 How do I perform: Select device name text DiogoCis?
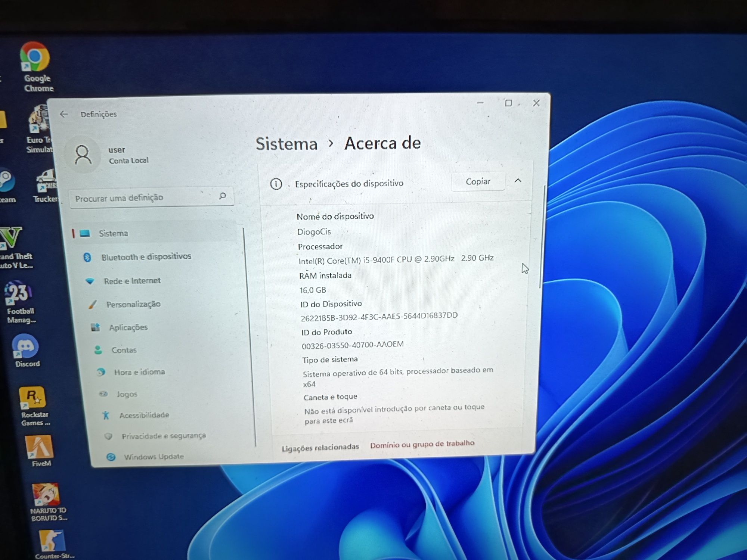(314, 232)
